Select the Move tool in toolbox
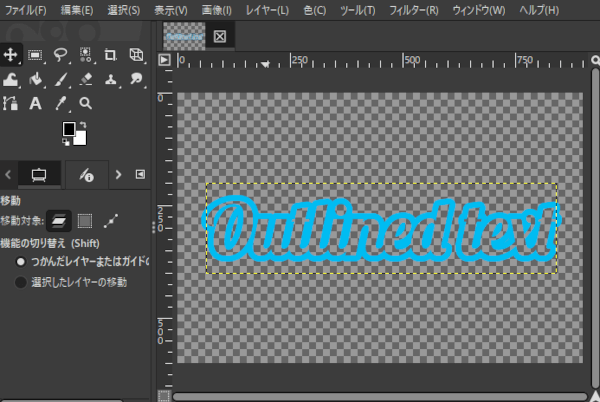The width and height of the screenshot is (600, 402). (10, 54)
